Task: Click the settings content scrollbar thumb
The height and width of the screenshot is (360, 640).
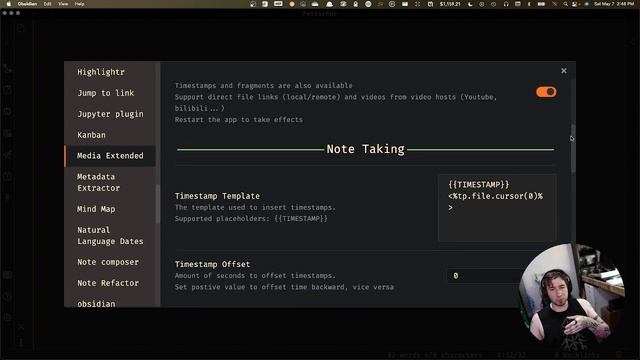Action: tap(573, 149)
